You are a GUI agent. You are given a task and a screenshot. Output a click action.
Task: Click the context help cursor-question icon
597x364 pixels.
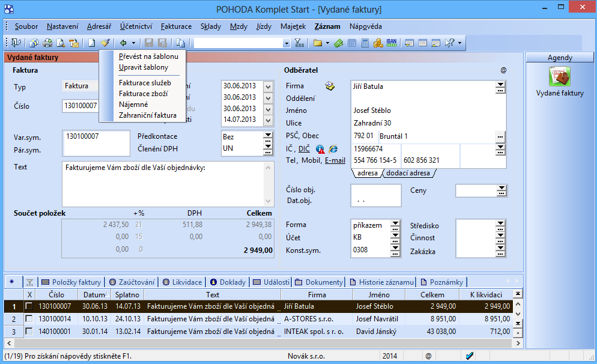coord(450,43)
